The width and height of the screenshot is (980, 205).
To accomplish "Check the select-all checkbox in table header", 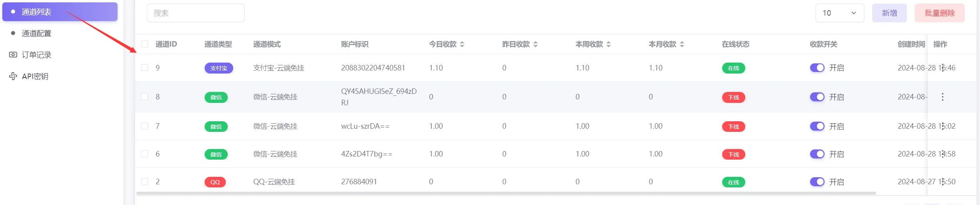I will [145, 44].
